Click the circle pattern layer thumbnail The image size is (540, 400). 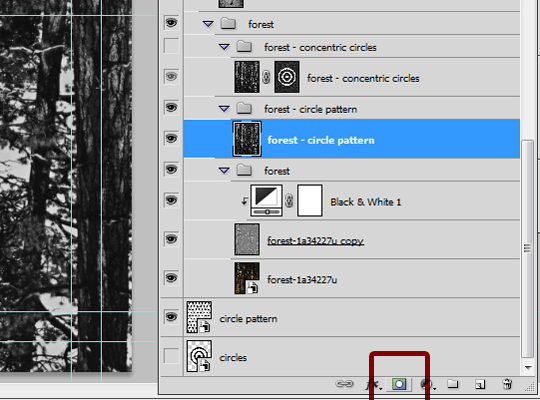coord(199,317)
